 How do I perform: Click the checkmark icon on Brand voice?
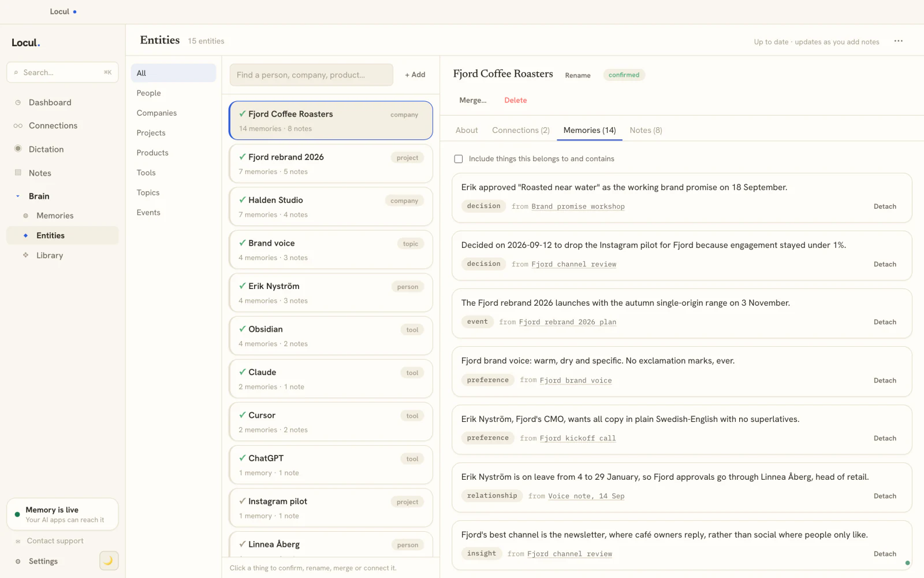point(243,243)
